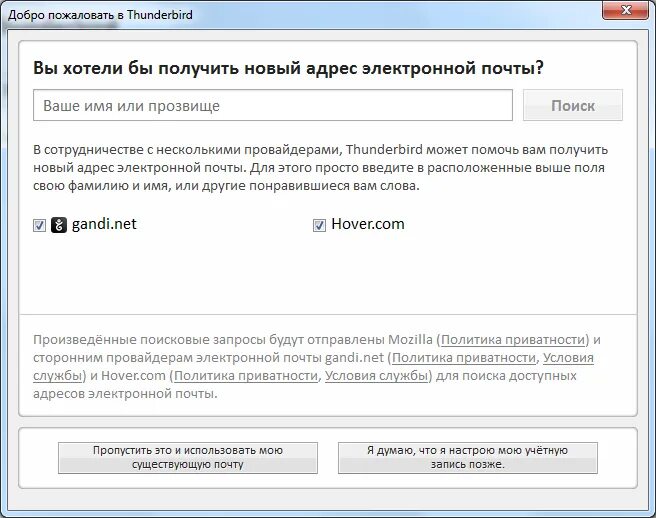Viewport: 656px width, 518px height.
Task: Open Hover.com's Условия службы link
Action: [x=376, y=376]
